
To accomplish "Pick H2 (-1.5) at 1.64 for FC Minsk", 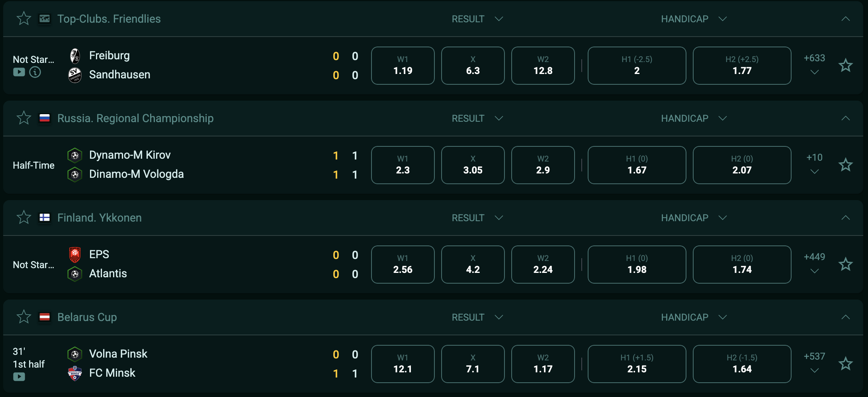I will 742,364.
